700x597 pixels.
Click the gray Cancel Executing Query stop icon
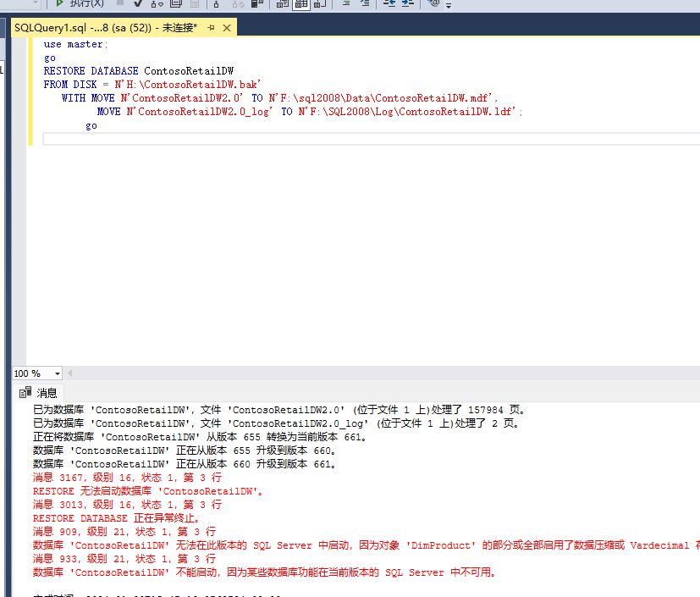(x=119, y=3)
